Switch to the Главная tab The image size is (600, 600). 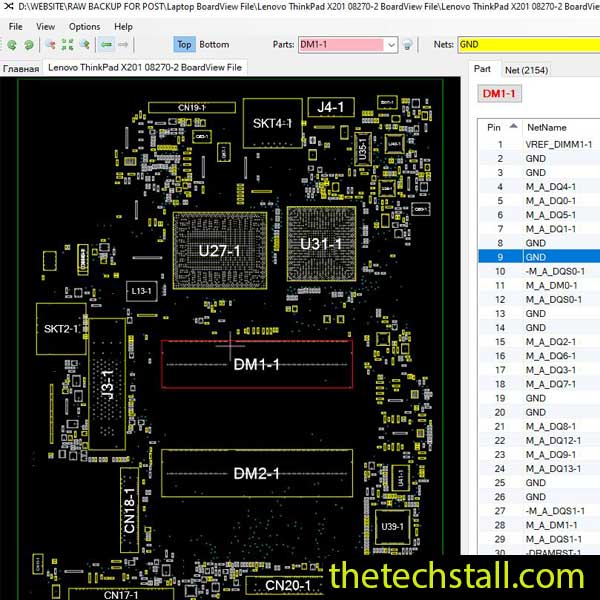point(21,69)
